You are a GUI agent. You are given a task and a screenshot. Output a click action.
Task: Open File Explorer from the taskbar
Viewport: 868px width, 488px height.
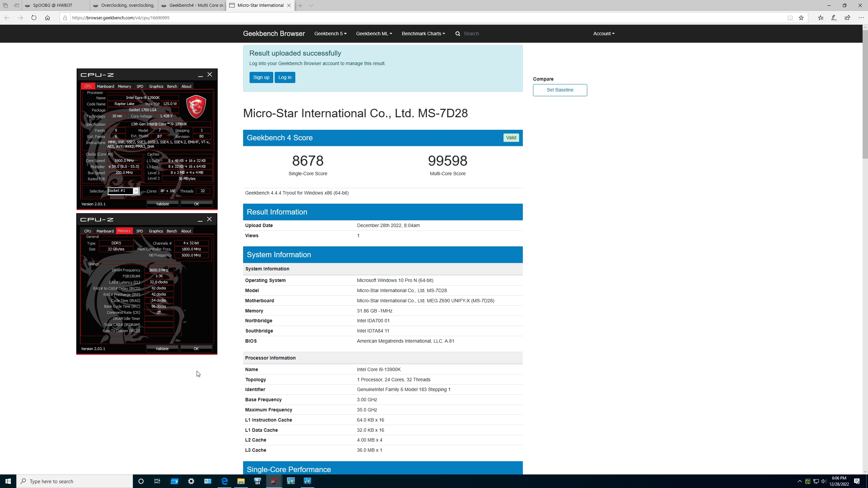tap(241, 481)
